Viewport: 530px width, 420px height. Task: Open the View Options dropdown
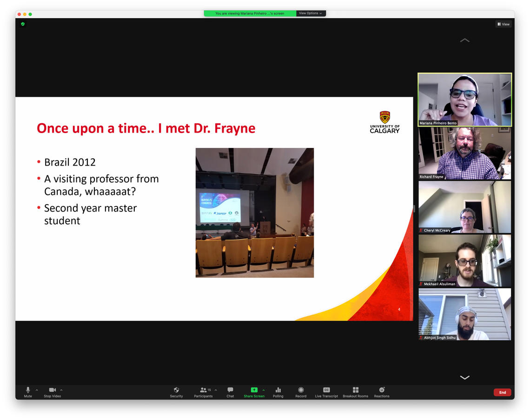[x=311, y=13]
